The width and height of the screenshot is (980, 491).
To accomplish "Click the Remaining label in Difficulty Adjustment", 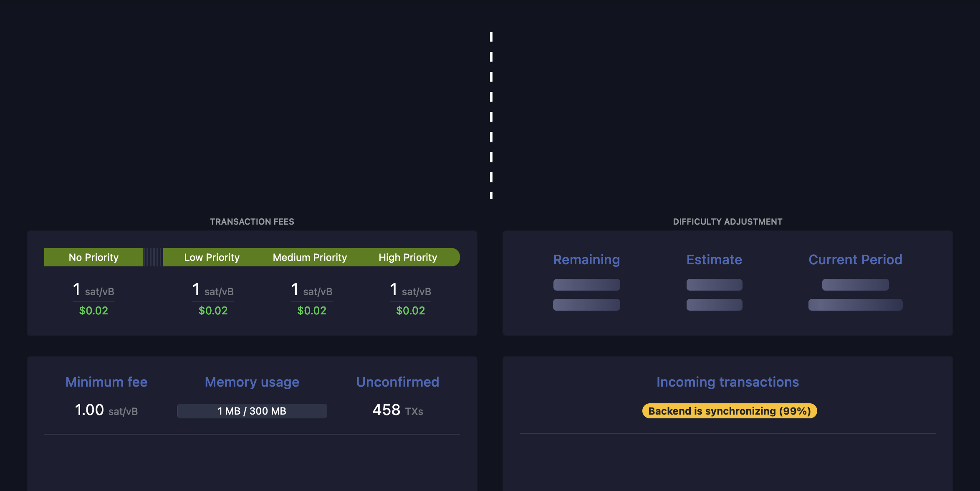I will click(x=586, y=259).
